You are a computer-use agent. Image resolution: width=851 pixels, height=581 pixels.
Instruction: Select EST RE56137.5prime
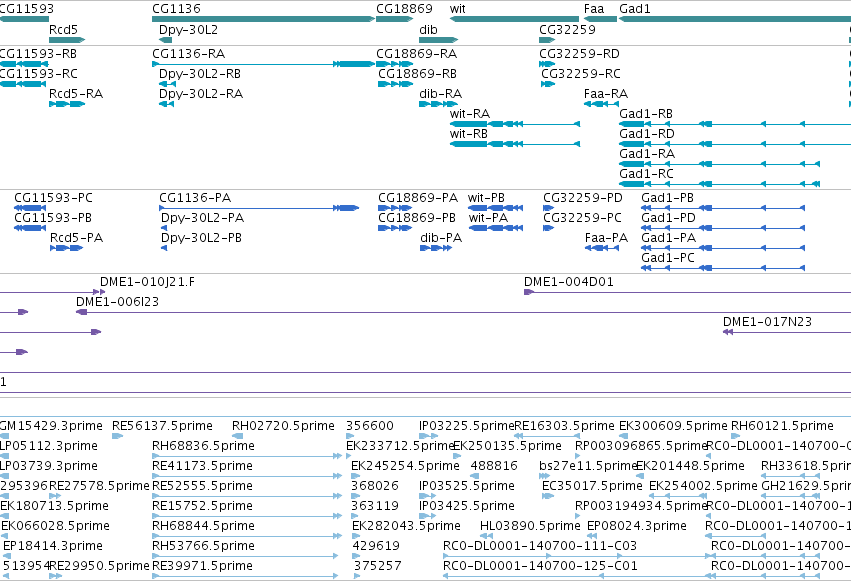click(162, 425)
